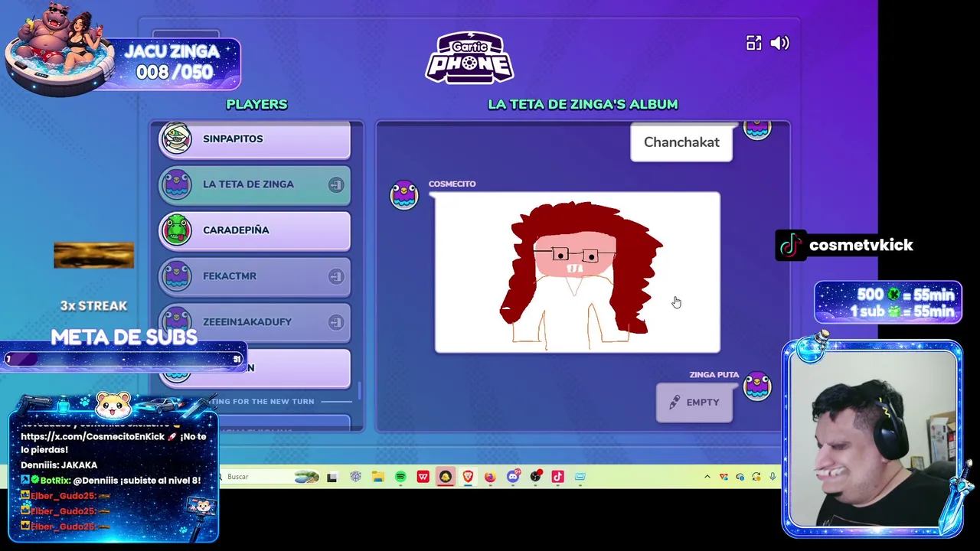Image resolution: width=980 pixels, height=551 pixels.
Task: Open File Explorer from the taskbar
Action: 378,477
